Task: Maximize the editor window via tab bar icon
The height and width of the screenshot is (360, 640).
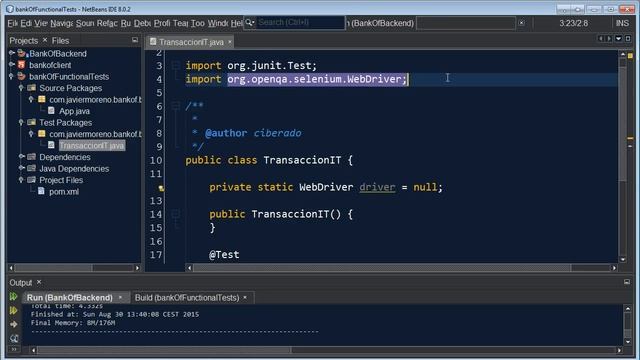Action: [x=628, y=38]
